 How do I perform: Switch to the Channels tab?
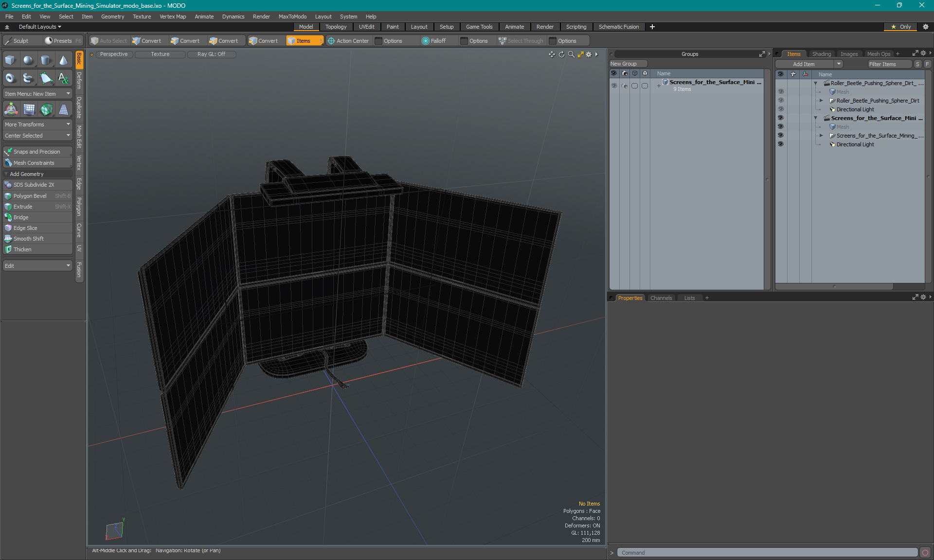[x=661, y=298]
